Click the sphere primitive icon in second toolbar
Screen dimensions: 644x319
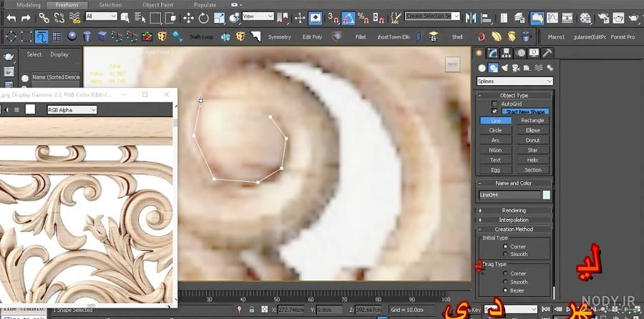pyautogui.click(x=72, y=36)
